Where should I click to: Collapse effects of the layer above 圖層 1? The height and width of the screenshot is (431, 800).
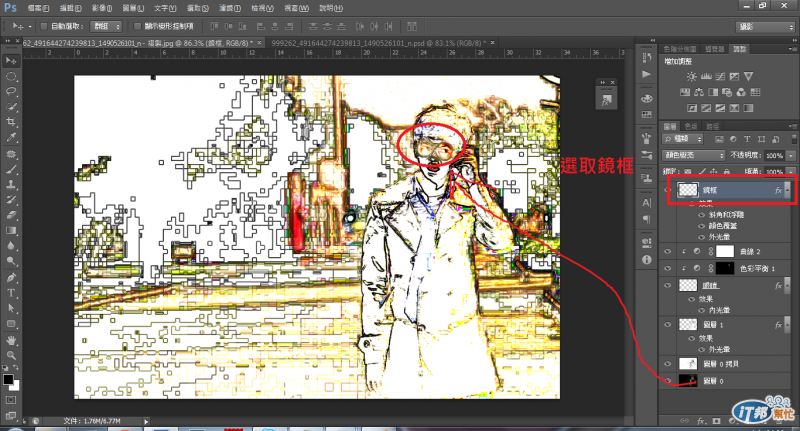point(788,286)
